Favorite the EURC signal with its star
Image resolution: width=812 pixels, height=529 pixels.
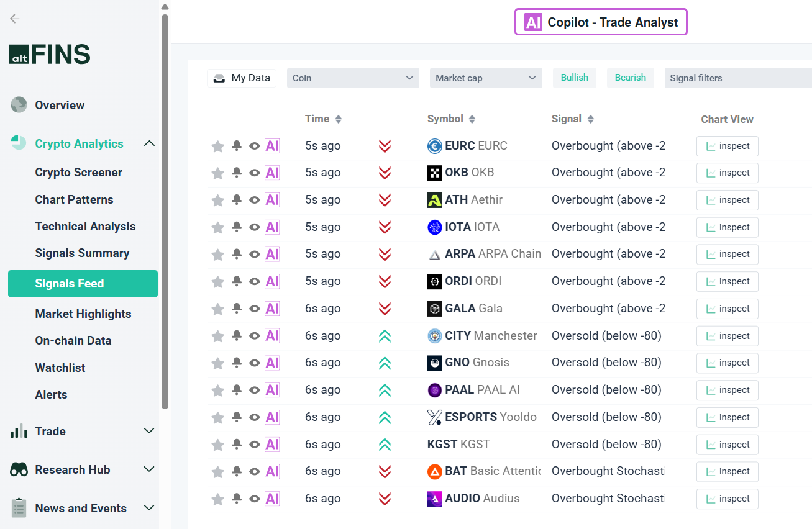(x=217, y=146)
